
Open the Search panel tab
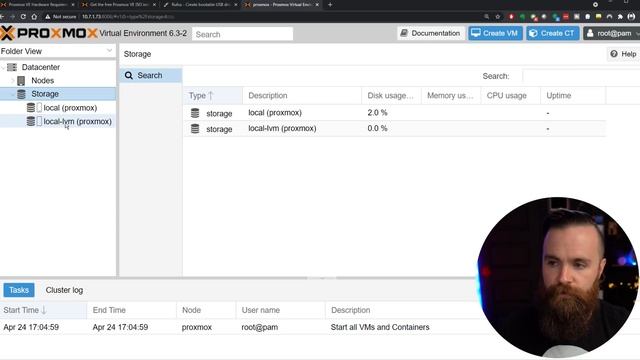[x=150, y=76]
